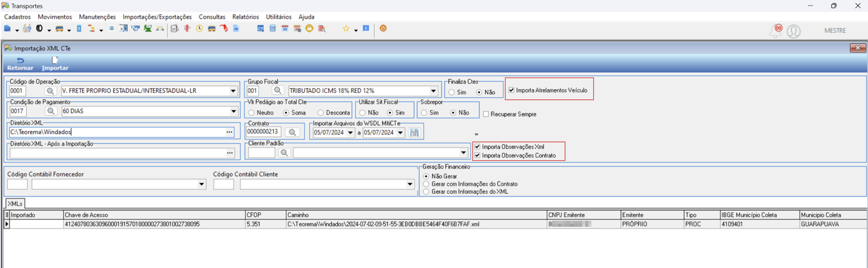
Task: Click the search magnifier beside Código de Operação
Action: click(x=51, y=91)
